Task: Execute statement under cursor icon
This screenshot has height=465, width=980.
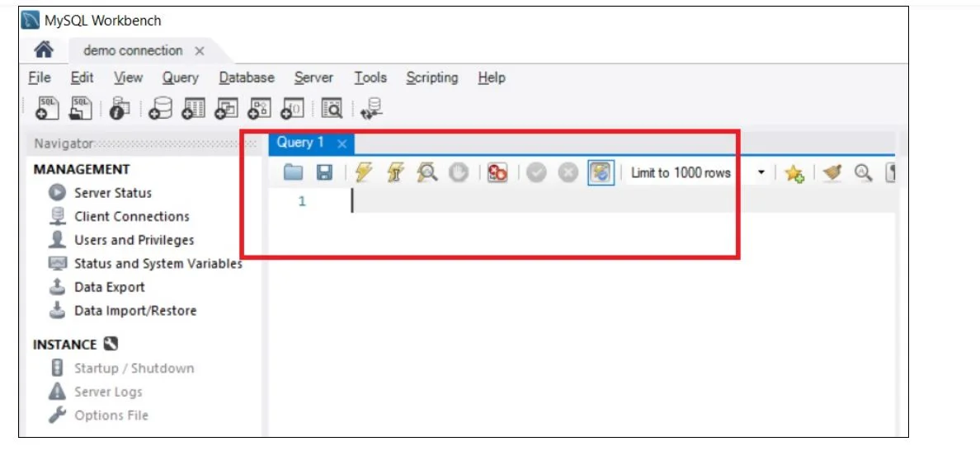Action: [395, 172]
